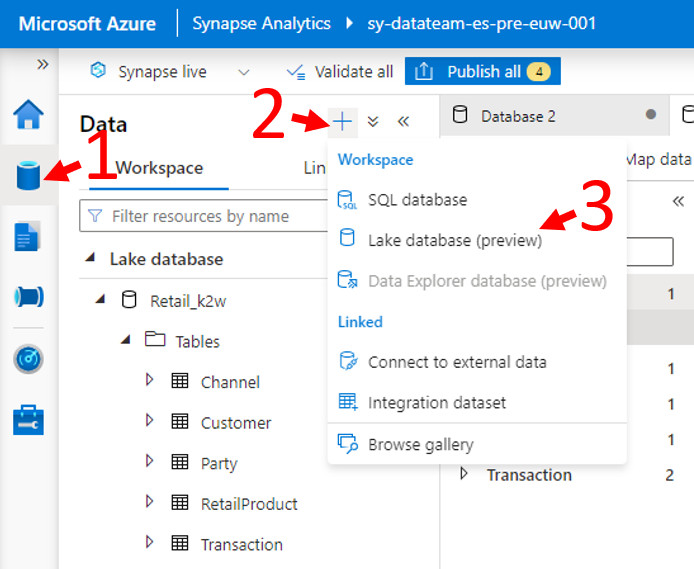Collapse the Data panel with double chevron

click(403, 121)
